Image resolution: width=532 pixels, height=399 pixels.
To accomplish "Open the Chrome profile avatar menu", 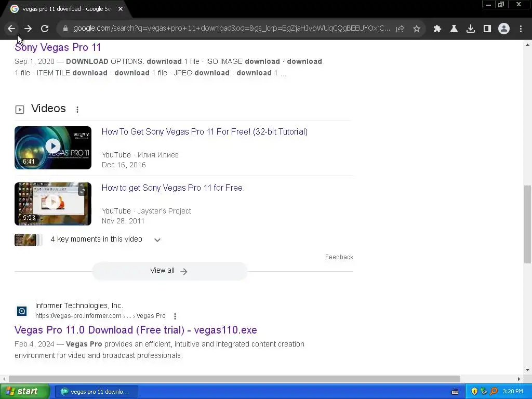I will [504, 29].
